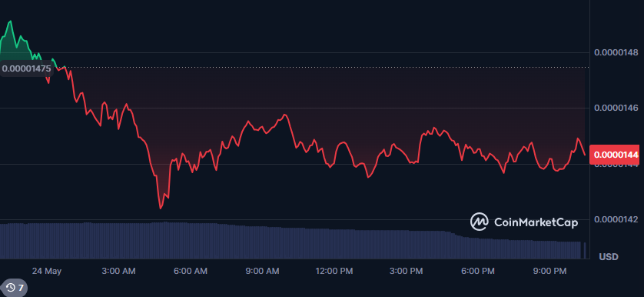Click the last tall volume bar
Viewport: 644px width, 297px height.
point(585,251)
